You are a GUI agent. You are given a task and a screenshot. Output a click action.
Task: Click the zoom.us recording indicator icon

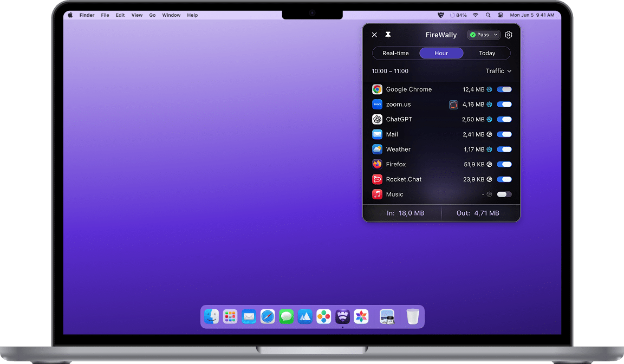[x=453, y=105]
